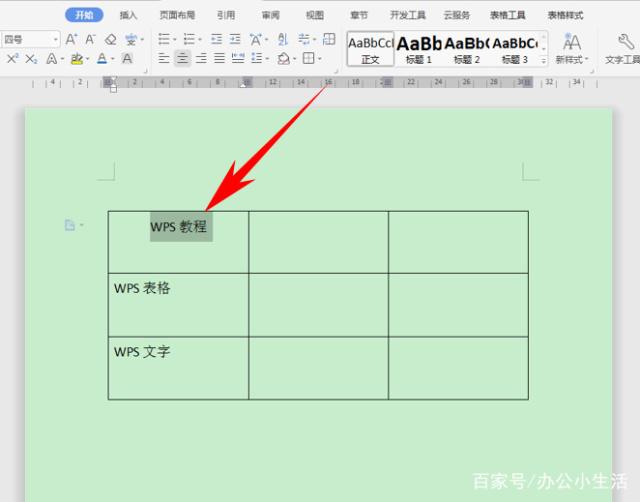Click the draw table icon in ribbon
This screenshot has height=502, width=640.
[329, 39]
